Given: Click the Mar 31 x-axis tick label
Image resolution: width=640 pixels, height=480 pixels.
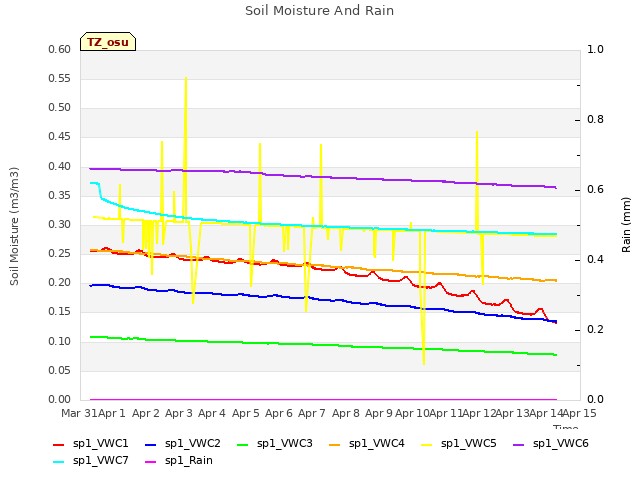Looking at the screenshot, I should click(79, 413).
